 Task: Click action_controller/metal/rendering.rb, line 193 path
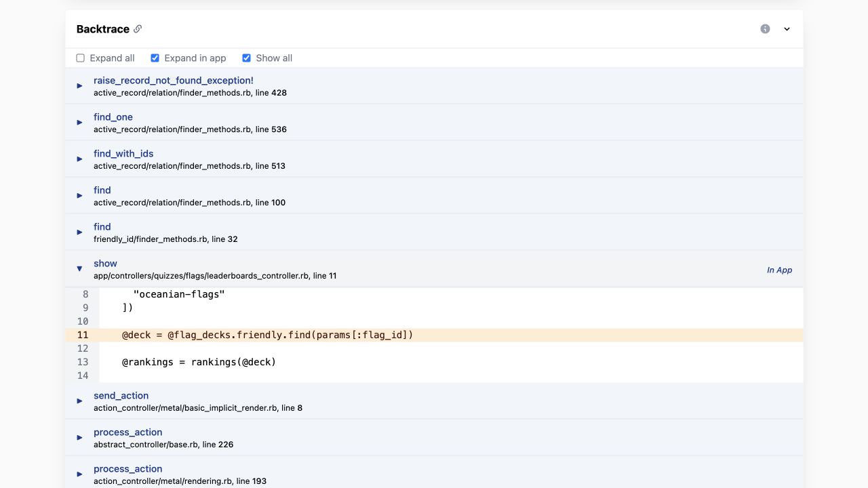point(180,481)
